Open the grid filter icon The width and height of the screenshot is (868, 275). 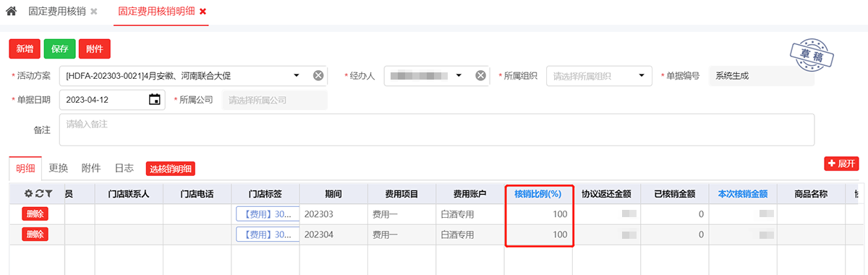click(48, 194)
